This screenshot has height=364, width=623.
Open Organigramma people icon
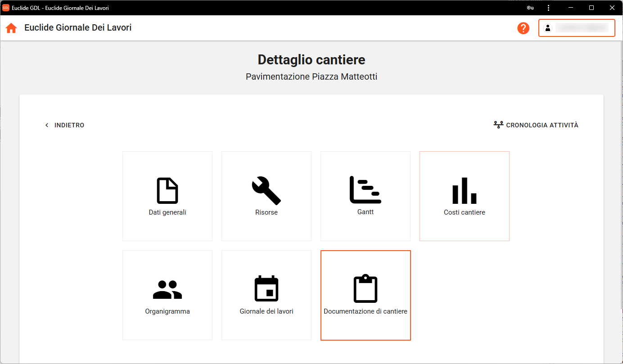[167, 290]
